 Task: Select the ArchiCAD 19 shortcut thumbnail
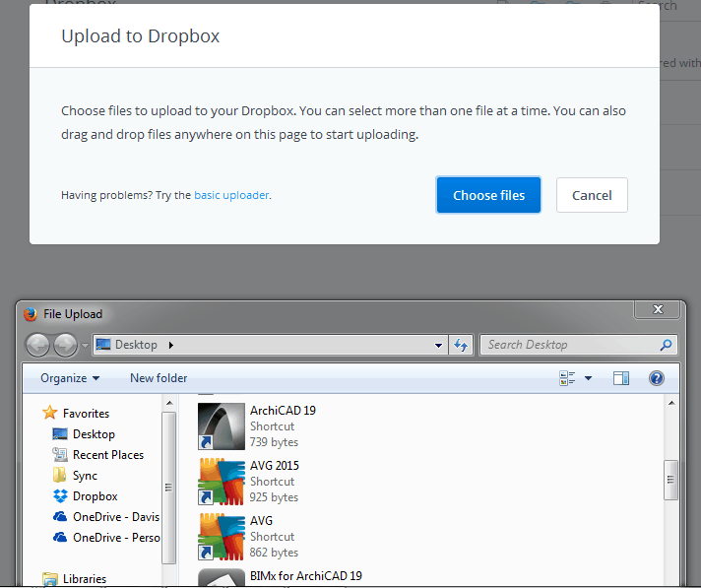click(x=222, y=426)
